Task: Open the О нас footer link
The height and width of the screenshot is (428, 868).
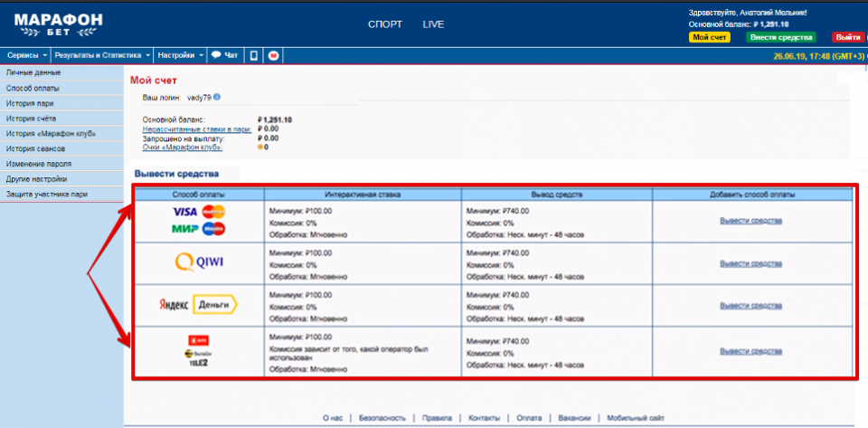Action: coord(333,418)
